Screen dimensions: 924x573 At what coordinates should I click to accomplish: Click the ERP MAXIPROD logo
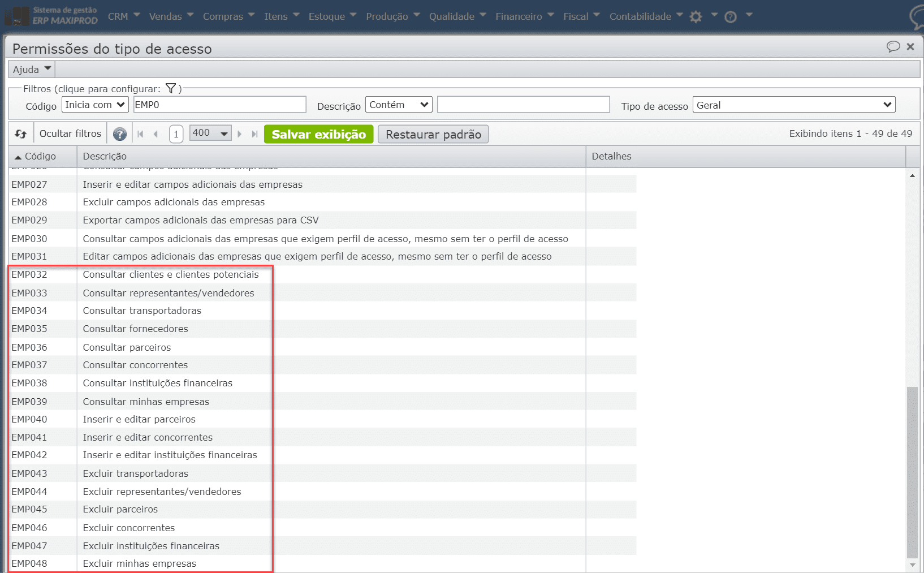pos(51,16)
